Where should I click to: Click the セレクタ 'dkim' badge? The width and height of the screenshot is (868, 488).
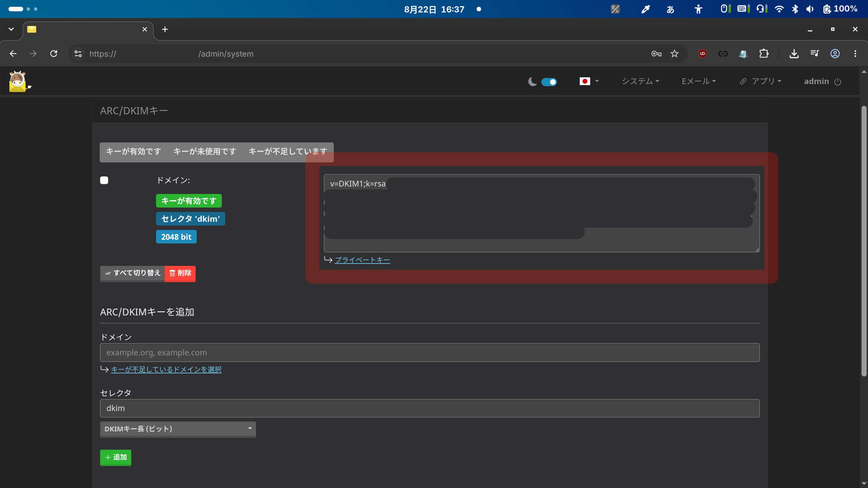pyautogui.click(x=190, y=219)
